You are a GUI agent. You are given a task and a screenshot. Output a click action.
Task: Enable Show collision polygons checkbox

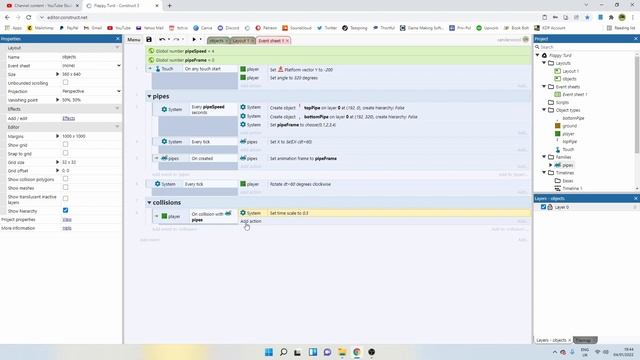click(65, 179)
